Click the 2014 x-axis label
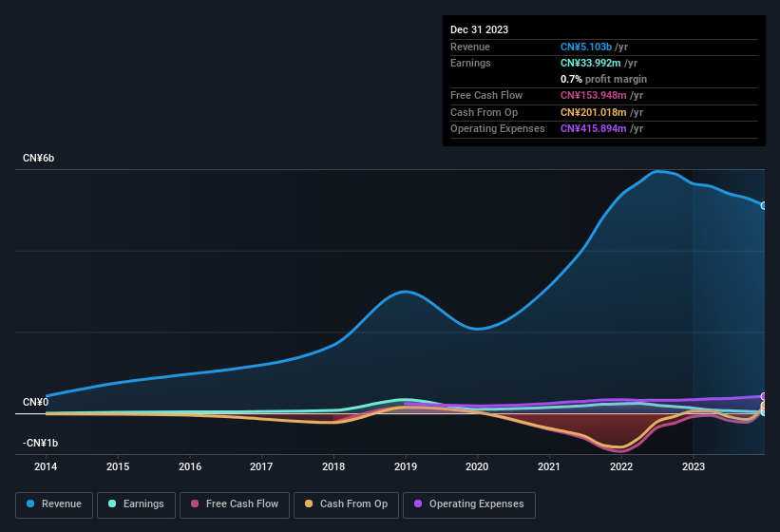Viewport: 780px width, 532px height. click(46, 466)
